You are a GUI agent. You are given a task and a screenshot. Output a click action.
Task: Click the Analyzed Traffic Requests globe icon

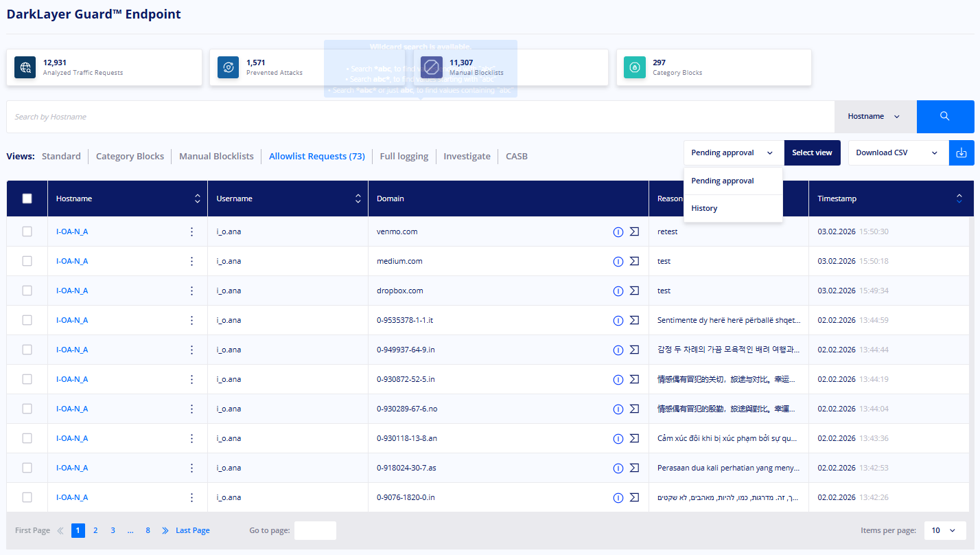(25, 67)
